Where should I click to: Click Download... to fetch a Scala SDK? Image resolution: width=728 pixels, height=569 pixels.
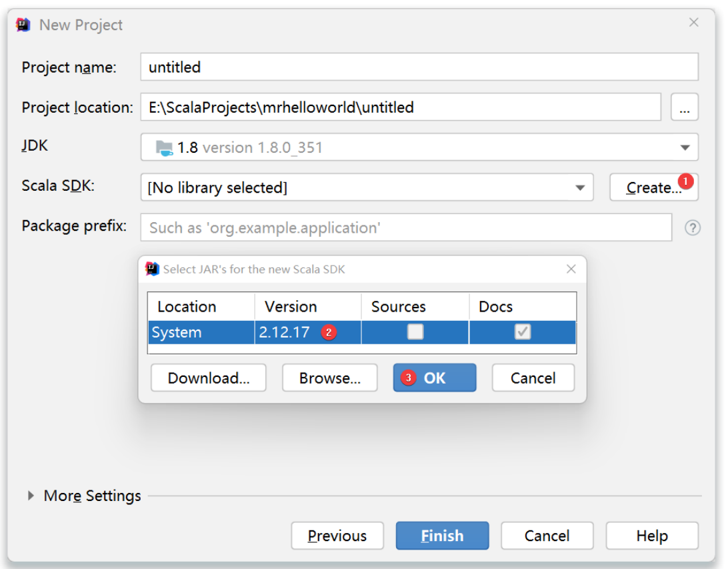[x=209, y=378]
